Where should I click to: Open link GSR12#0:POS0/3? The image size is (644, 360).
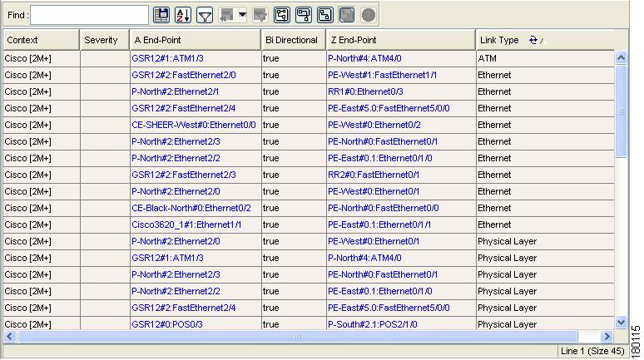(x=166, y=324)
